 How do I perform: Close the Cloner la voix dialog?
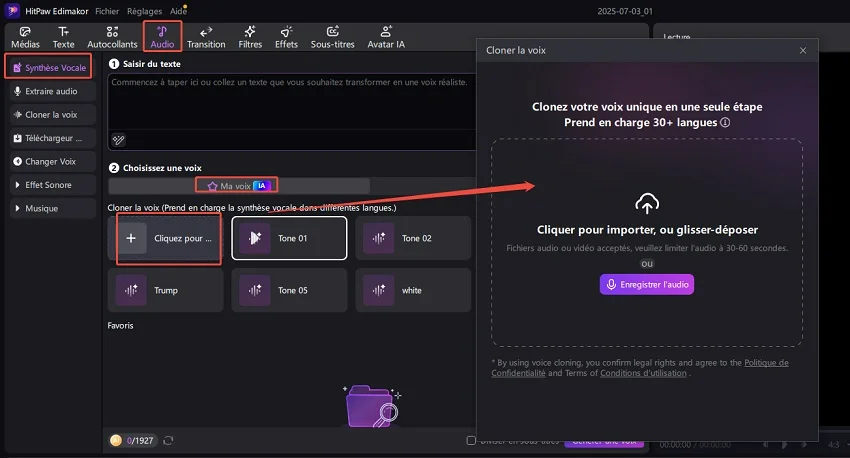(x=802, y=50)
